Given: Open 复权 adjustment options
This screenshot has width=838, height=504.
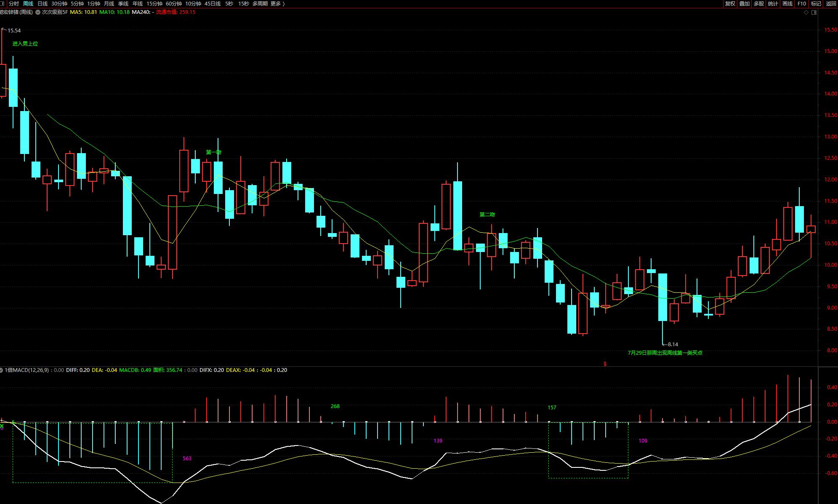Looking at the screenshot, I should click(730, 4).
